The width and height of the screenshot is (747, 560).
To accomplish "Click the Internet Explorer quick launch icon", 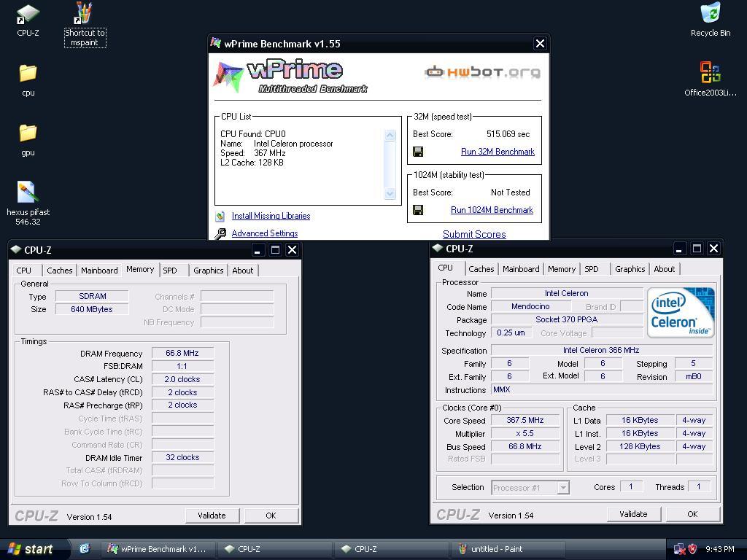I will [85, 549].
